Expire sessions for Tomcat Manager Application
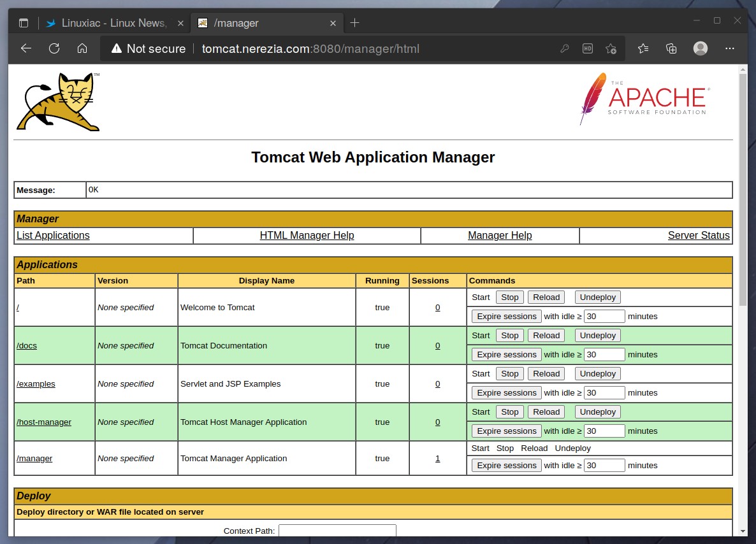Image resolution: width=756 pixels, height=544 pixels. pos(506,466)
